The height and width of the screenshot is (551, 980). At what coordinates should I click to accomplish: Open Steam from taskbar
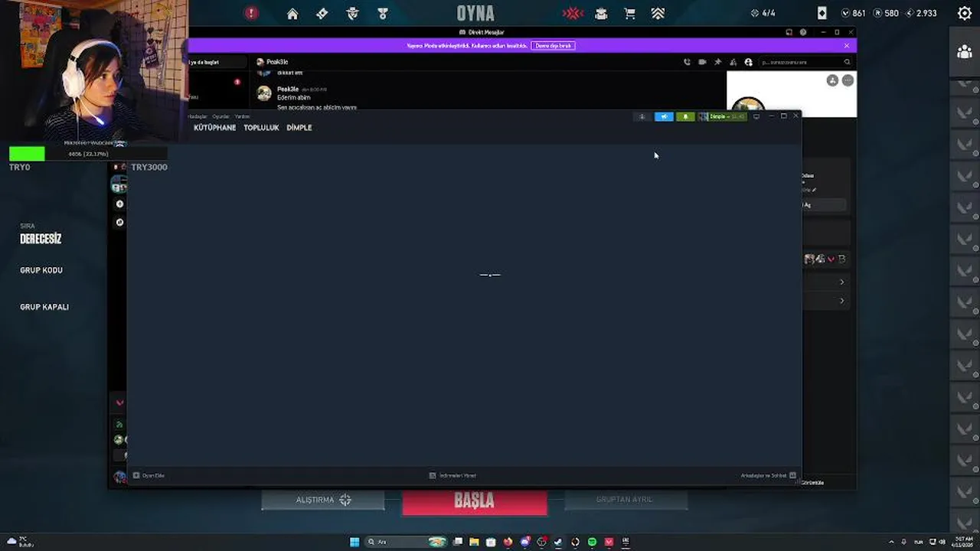tap(558, 542)
